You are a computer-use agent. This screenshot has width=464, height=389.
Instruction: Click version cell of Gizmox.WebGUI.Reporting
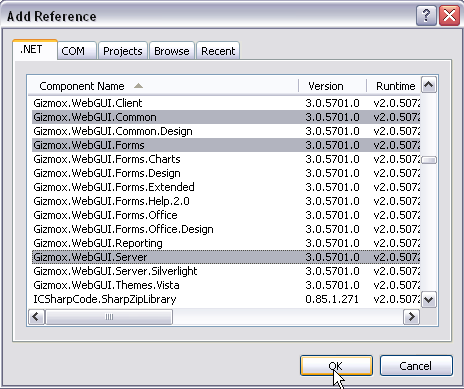tap(332, 243)
